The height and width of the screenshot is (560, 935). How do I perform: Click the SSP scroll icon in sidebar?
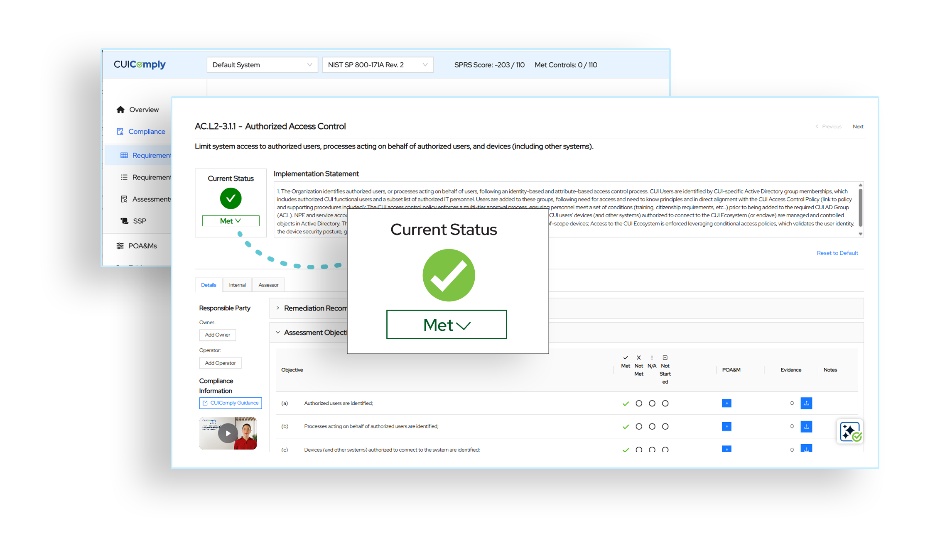click(124, 221)
